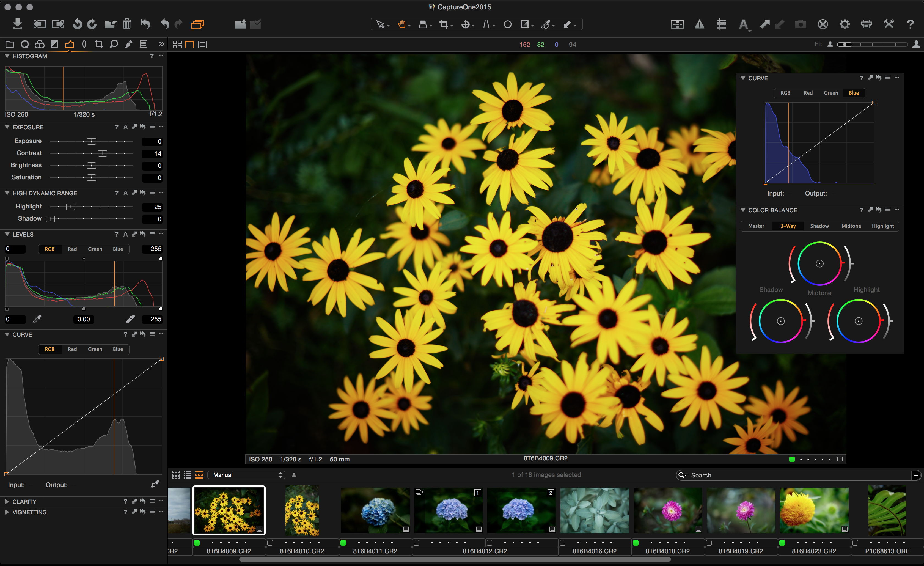Screen dimensions: 924x566
Task: Select the Crop tool in cursor toolbar
Action: click(x=444, y=24)
